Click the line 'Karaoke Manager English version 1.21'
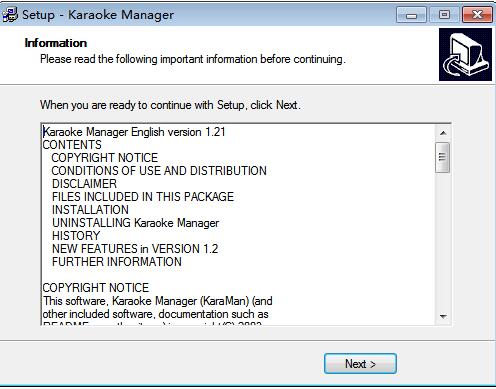 point(134,132)
